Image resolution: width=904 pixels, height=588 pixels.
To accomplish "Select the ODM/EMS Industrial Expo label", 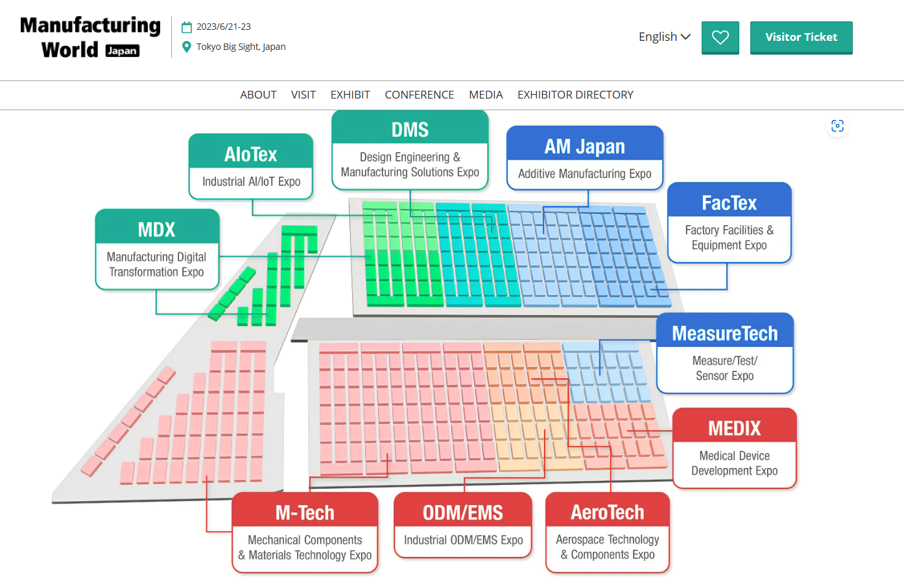I will [463, 525].
